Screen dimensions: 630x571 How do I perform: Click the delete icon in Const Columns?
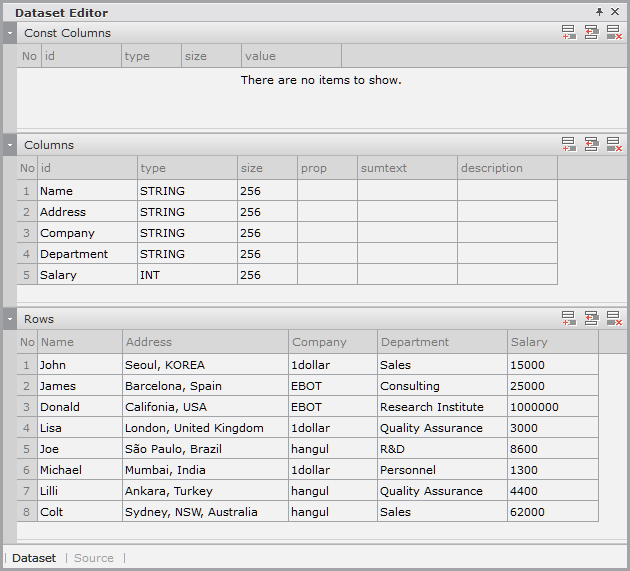[614, 33]
